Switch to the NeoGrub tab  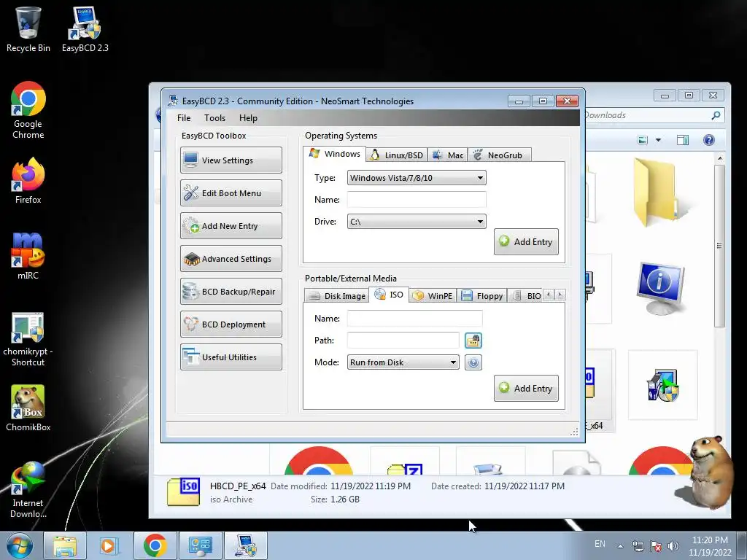click(499, 155)
